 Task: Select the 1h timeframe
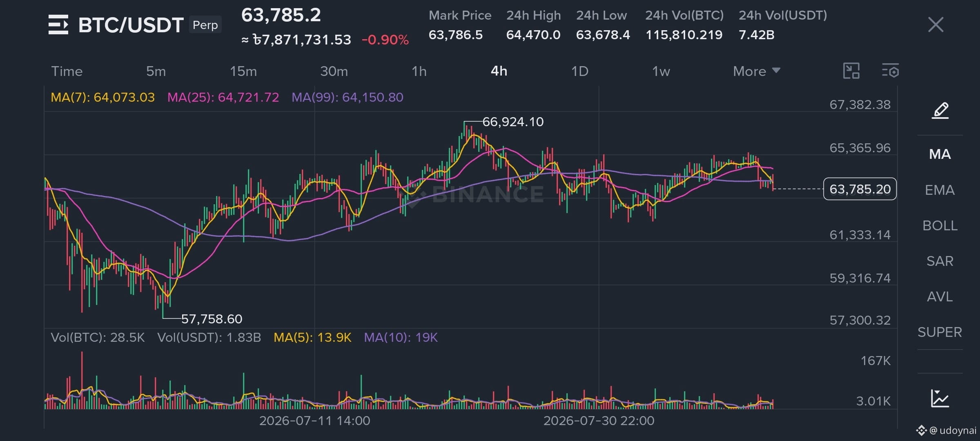coord(419,71)
